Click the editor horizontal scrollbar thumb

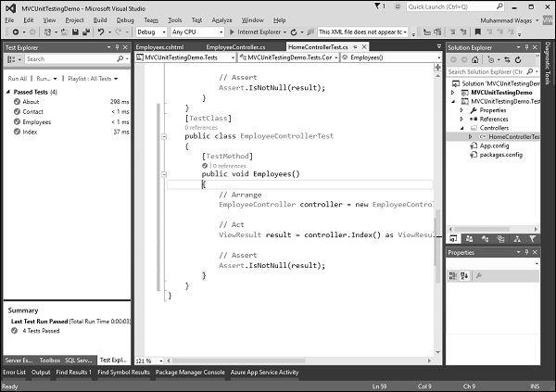coord(238,360)
